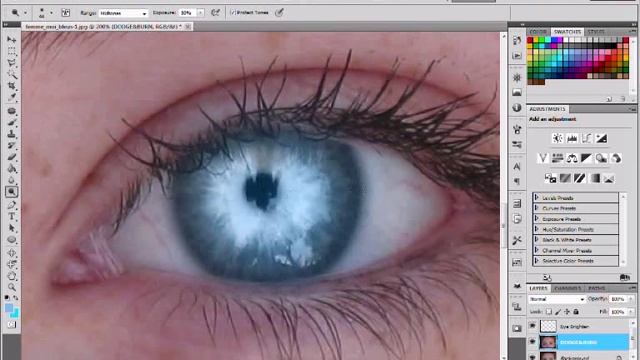The image size is (640, 360).
Task: Select the Hand tool
Action: pos(11,276)
